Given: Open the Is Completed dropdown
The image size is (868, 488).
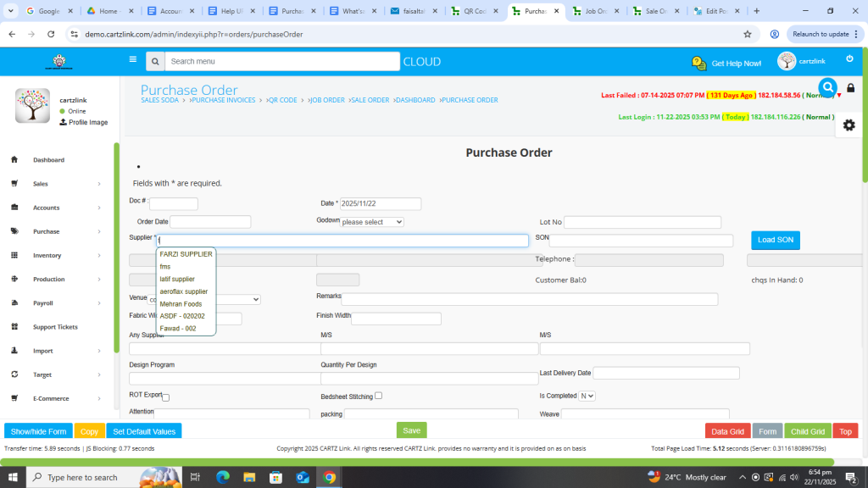Looking at the screenshot, I should pyautogui.click(x=587, y=396).
